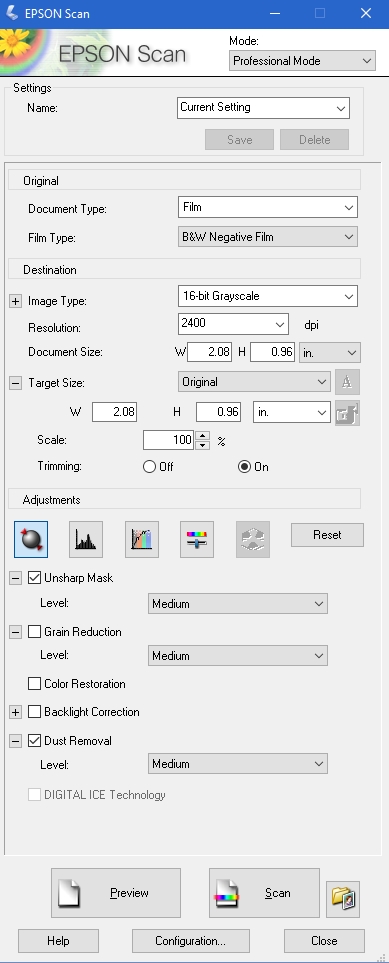The height and width of the screenshot is (963, 389).
Task: Expand the Image Type options
Action: click(x=15, y=302)
